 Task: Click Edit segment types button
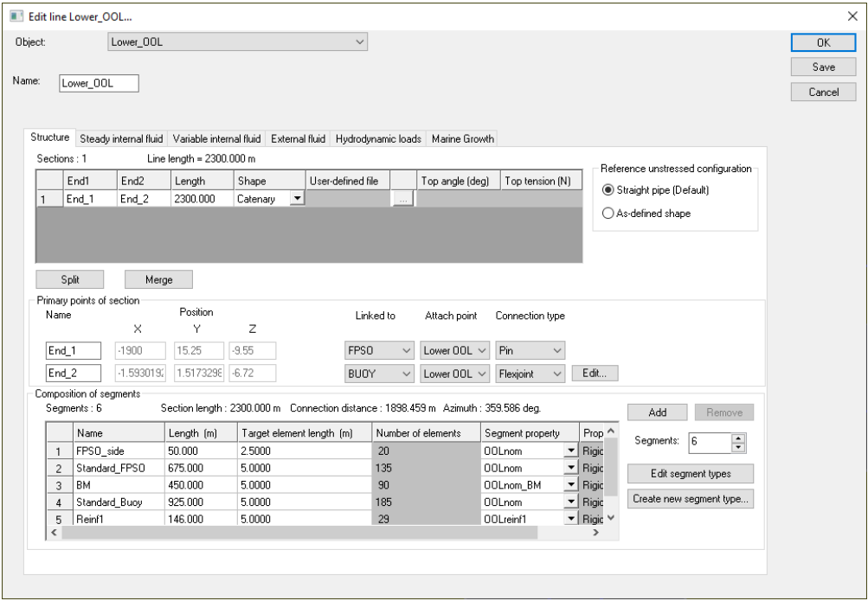(690, 474)
